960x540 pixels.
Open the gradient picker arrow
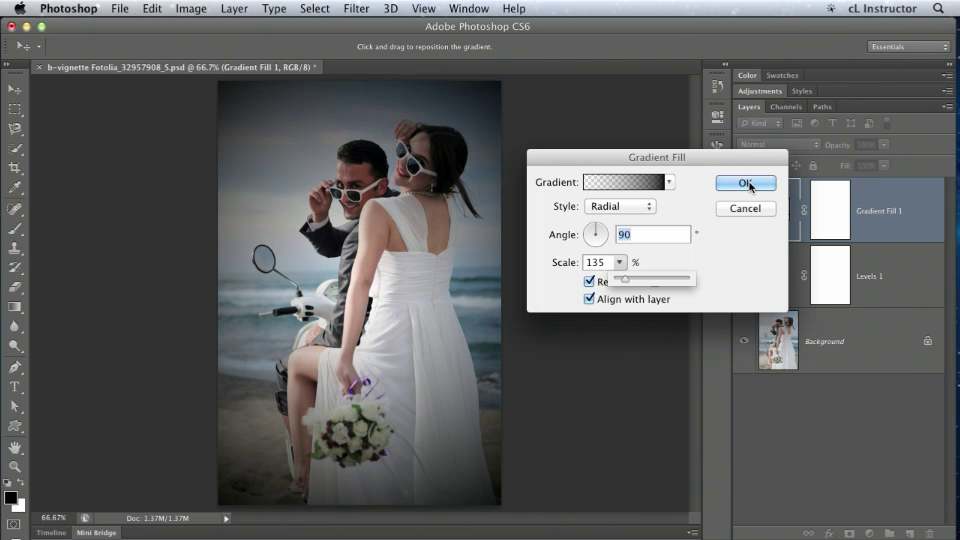(669, 182)
